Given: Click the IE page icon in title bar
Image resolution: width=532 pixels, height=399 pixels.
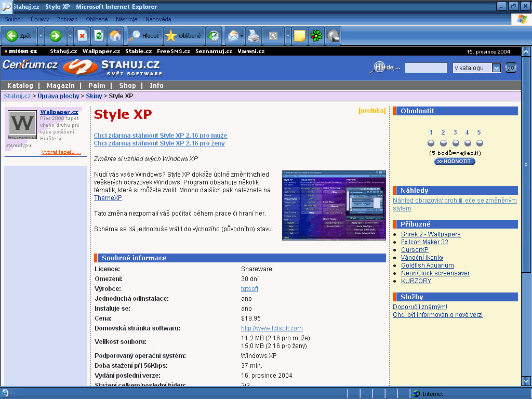Looking at the screenshot, I should [7, 6].
